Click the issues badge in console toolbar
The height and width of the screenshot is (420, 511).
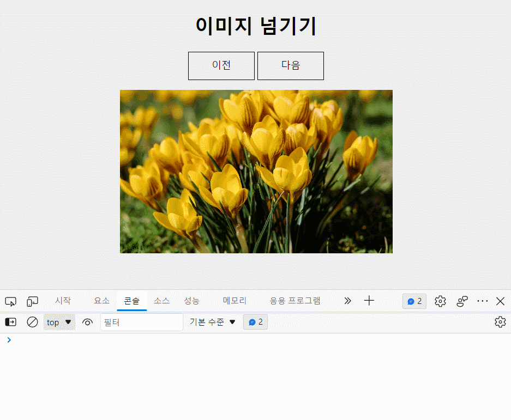point(255,322)
